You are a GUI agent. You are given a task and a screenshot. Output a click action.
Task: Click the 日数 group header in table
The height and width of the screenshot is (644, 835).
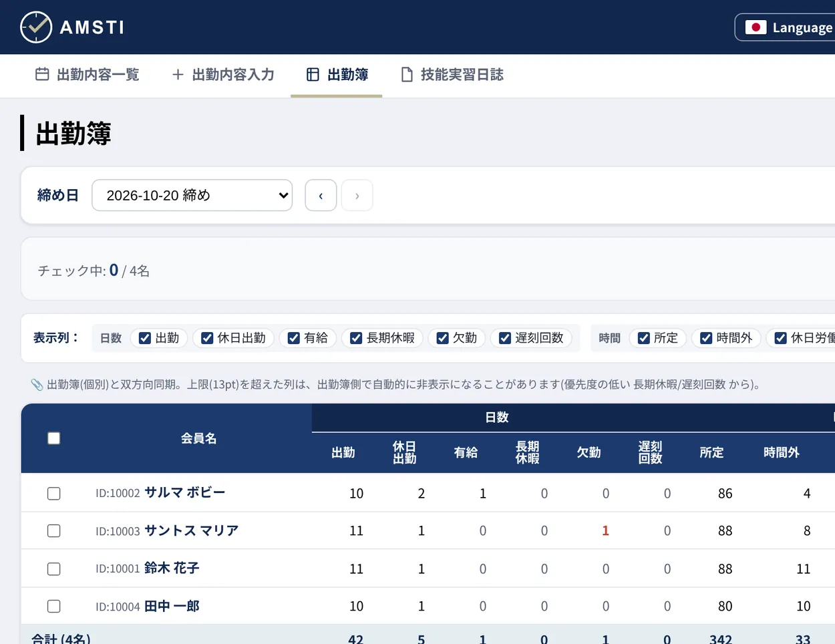pyautogui.click(x=497, y=418)
